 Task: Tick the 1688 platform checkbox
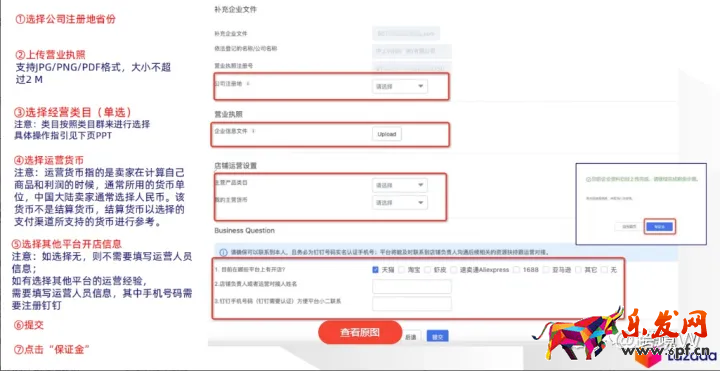click(x=517, y=270)
